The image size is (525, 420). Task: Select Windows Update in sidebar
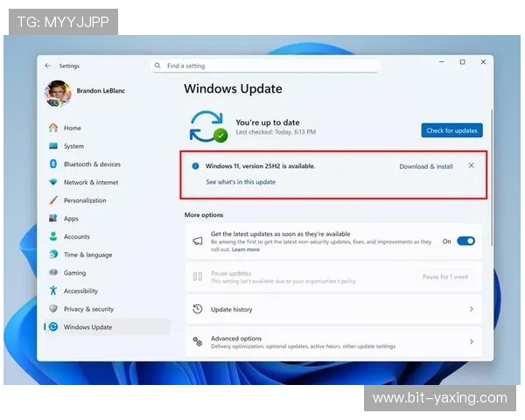coord(87,327)
